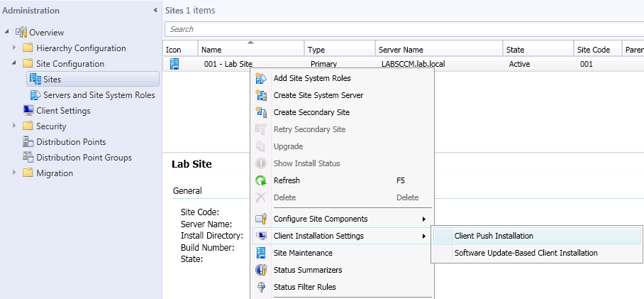The image size is (644, 299).
Task: Collapse the Site Configuration node
Action: [14, 63]
